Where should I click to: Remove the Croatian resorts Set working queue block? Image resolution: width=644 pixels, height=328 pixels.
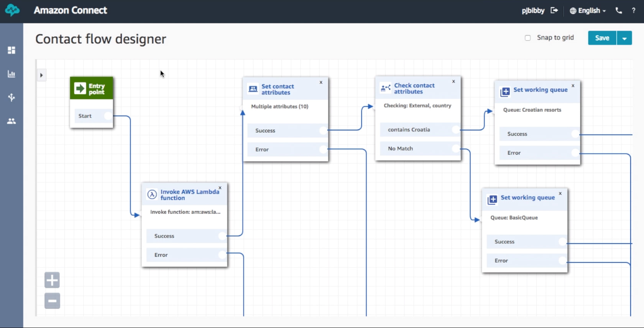(573, 86)
